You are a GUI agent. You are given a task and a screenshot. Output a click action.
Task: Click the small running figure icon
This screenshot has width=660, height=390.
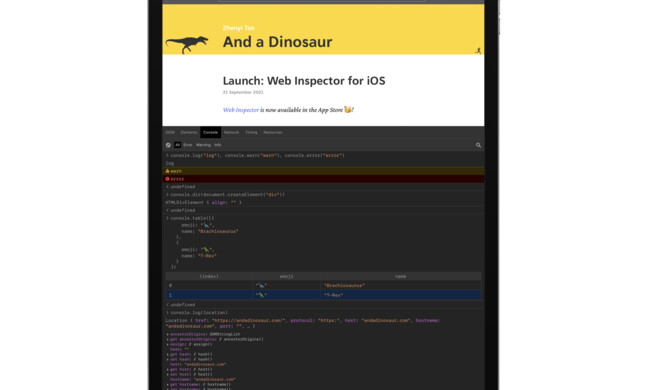pos(478,51)
